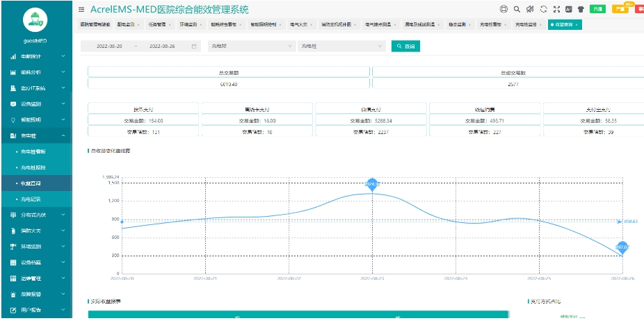Switch to fullscreen with the expand icon
Image resolution: width=644 pixels, height=323 pixels.
click(x=556, y=9)
